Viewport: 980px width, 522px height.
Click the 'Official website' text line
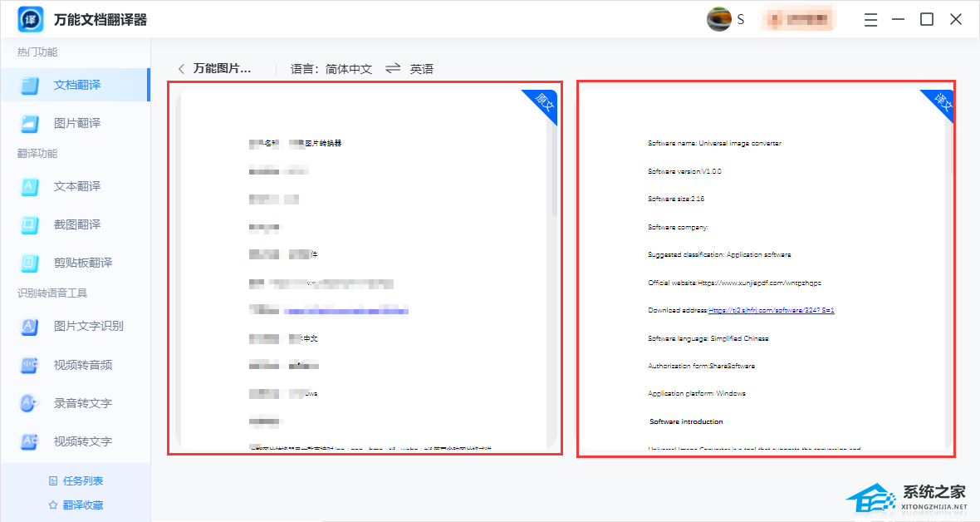coord(734,283)
